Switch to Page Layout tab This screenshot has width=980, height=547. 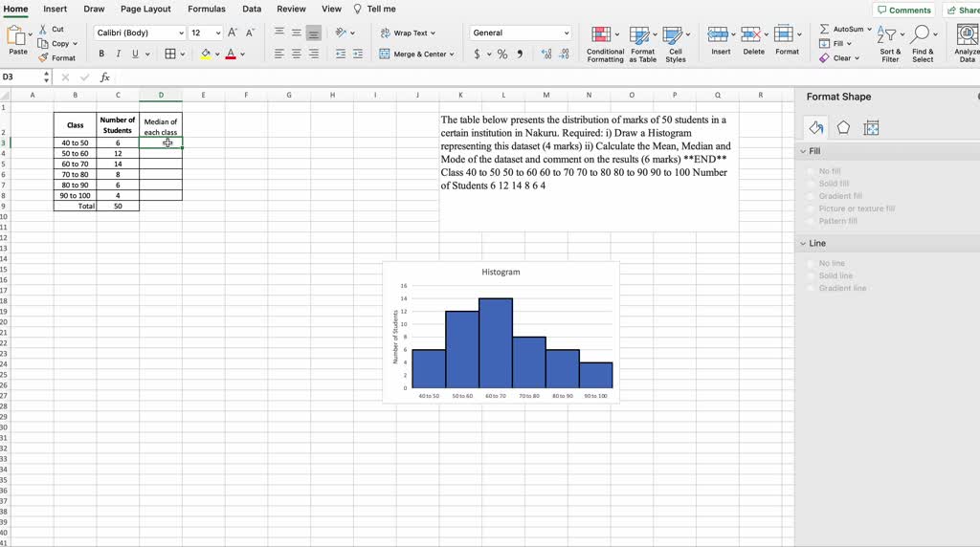pyautogui.click(x=145, y=9)
